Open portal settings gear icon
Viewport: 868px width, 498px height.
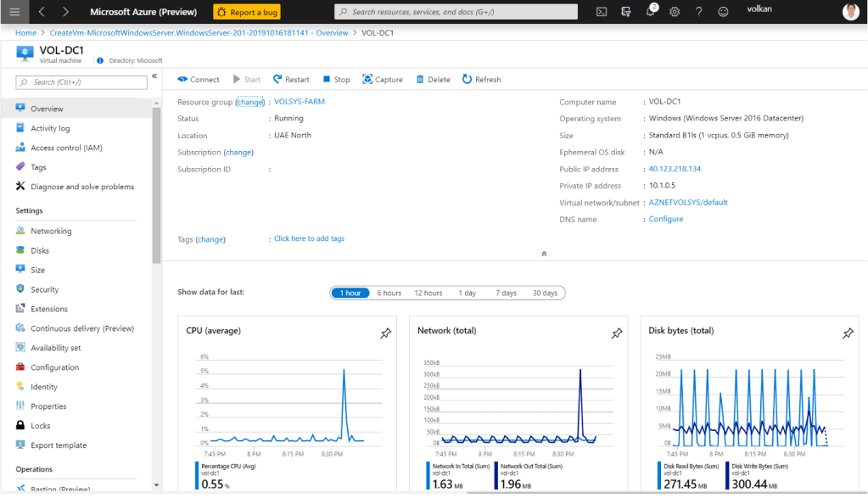coord(675,12)
